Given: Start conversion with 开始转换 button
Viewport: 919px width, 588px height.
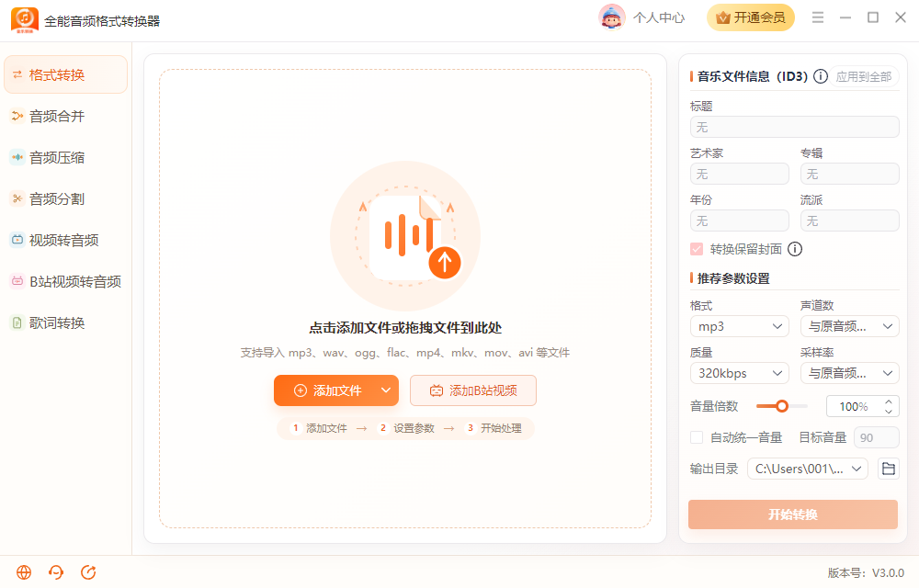Looking at the screenshot, I should [x=793, y=514].
